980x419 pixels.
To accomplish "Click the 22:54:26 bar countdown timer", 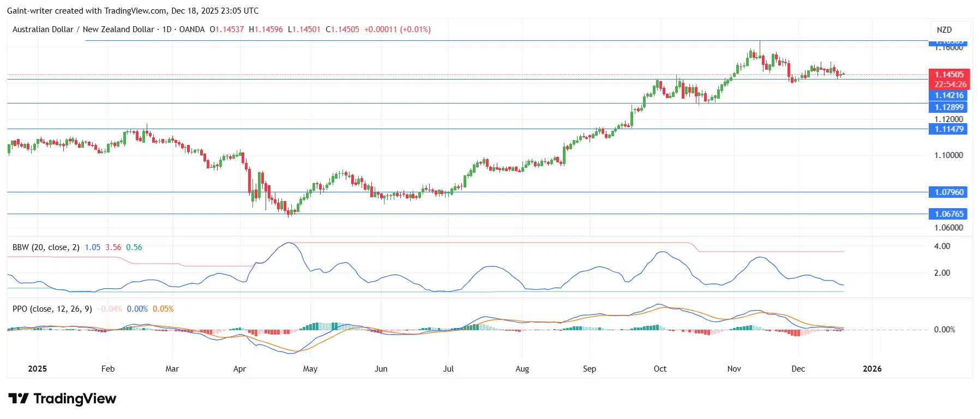I will [x=950, y=84].
